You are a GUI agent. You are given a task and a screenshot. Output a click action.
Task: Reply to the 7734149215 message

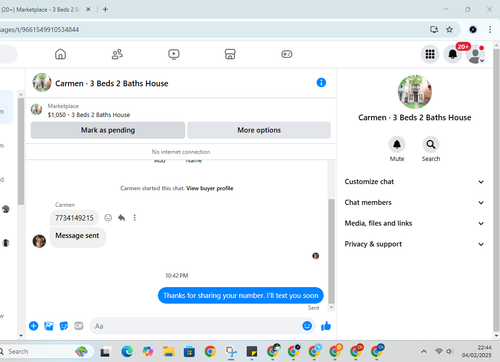pyautogui.click(x=122, y=218)
